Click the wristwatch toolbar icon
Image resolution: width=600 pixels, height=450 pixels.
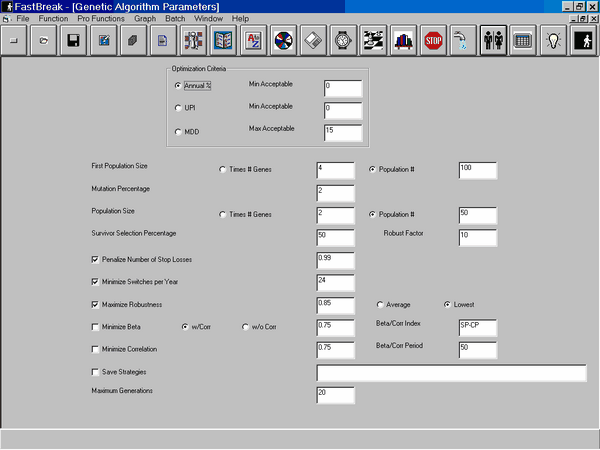click(343, 42)
